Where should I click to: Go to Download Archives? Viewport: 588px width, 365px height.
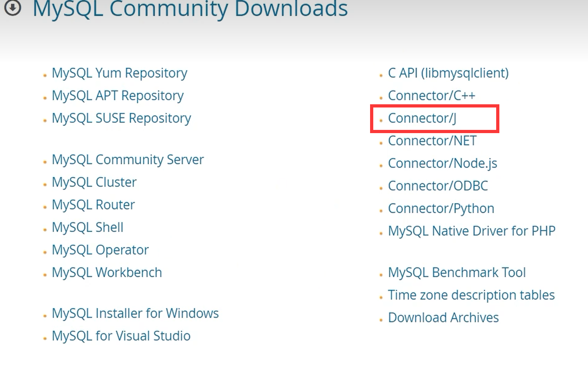[x=444, y=317]
